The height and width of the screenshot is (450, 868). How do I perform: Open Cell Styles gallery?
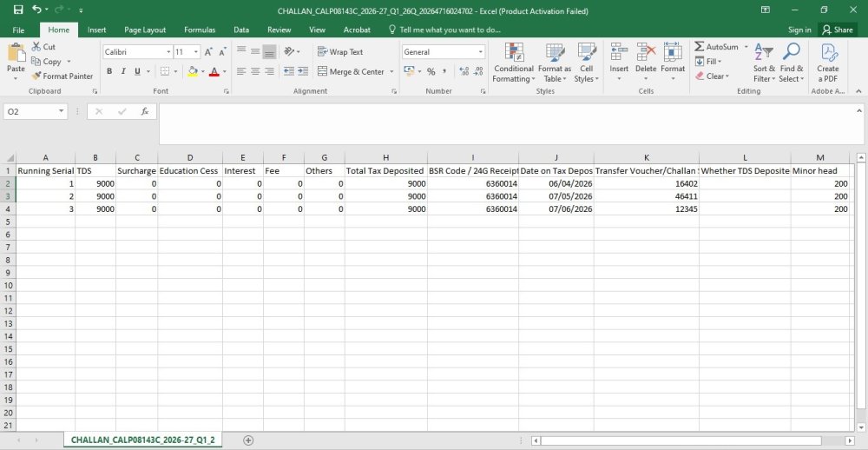586,63
